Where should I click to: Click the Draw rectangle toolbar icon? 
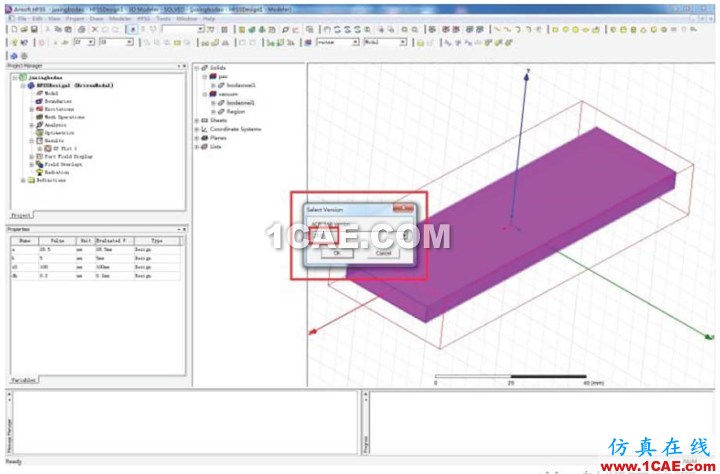click(x=555, y=29)
